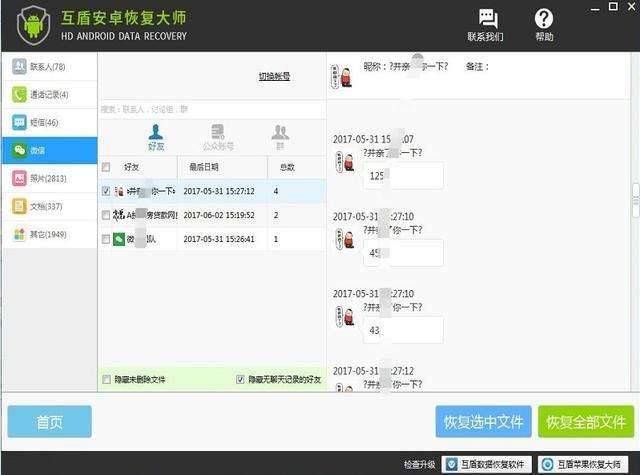Click the search contacts input field
The image size is (640, 475).
click(x=212, y=109)
